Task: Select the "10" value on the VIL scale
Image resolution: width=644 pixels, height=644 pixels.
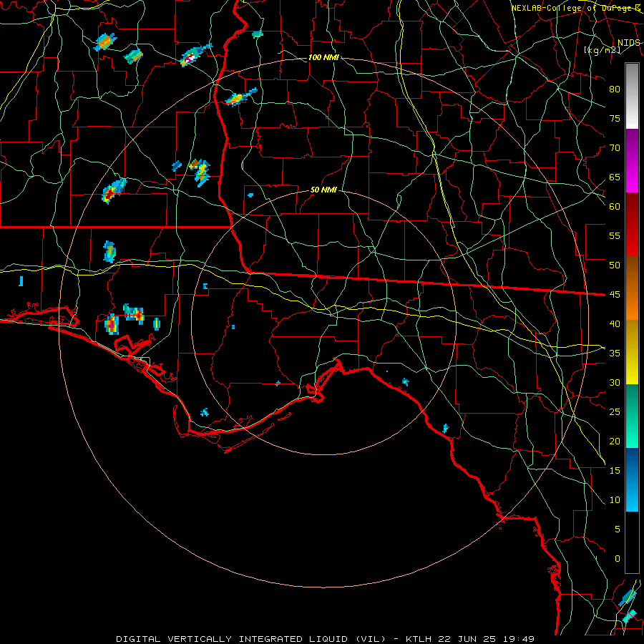Action: [615, 500]
